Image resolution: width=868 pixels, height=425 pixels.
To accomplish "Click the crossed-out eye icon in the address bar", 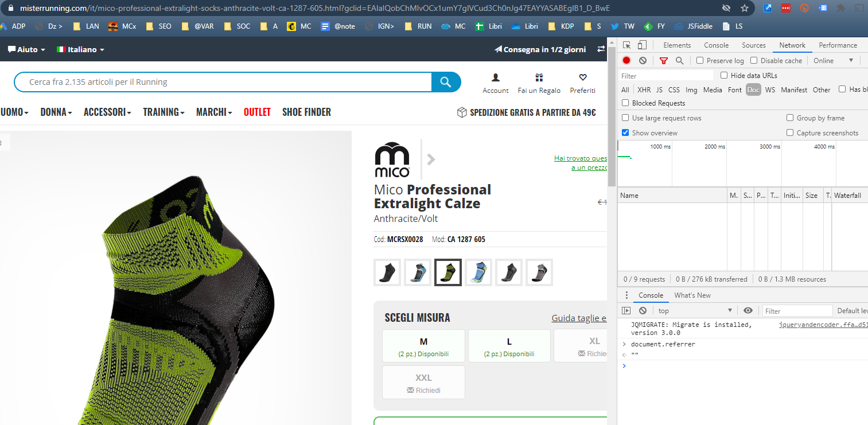I will [x=726, y=8].
